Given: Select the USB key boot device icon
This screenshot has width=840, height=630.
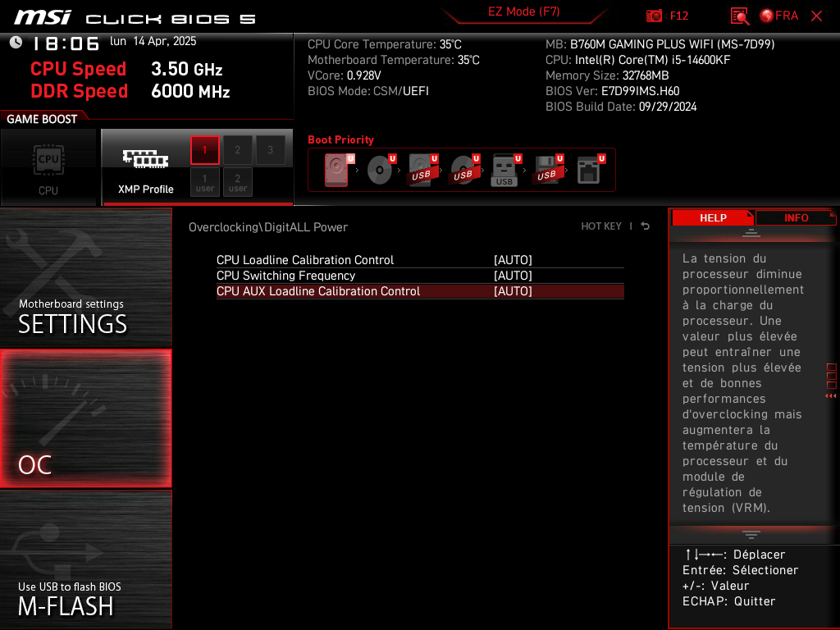Looking at the screenshot, I should coord(506,170).
